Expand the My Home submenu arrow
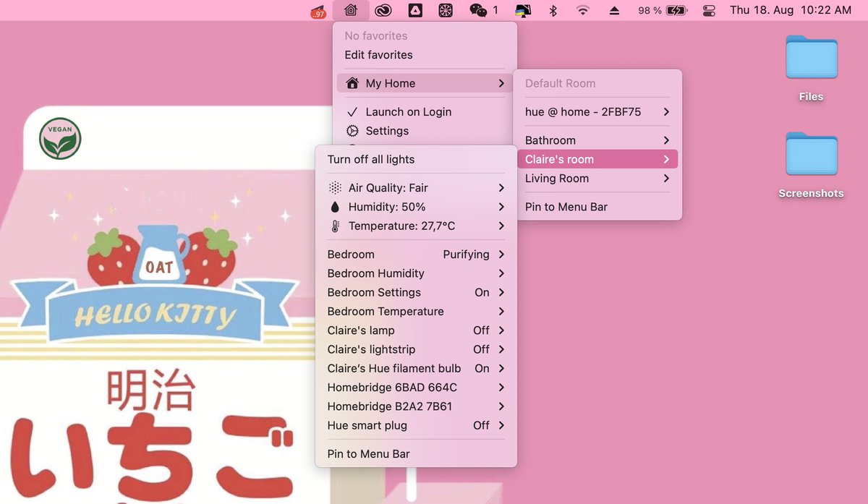 click(501, 83)
